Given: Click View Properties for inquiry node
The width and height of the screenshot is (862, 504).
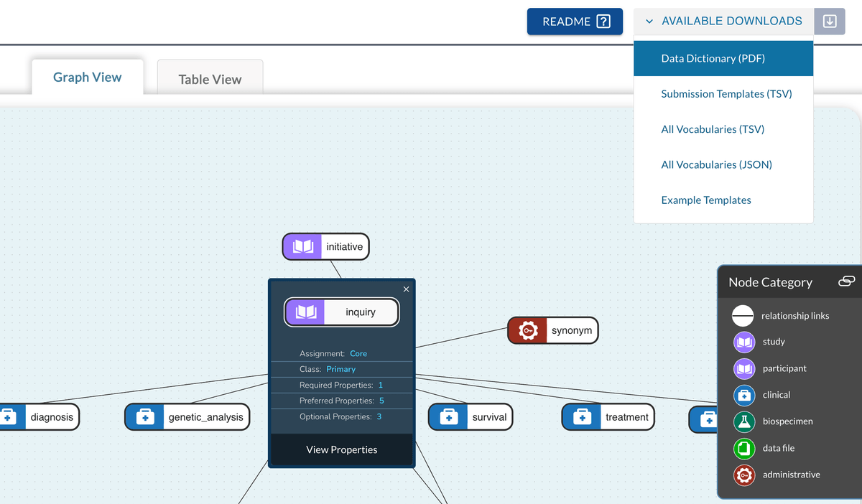Looking at the screenshot, I should 341,449.
